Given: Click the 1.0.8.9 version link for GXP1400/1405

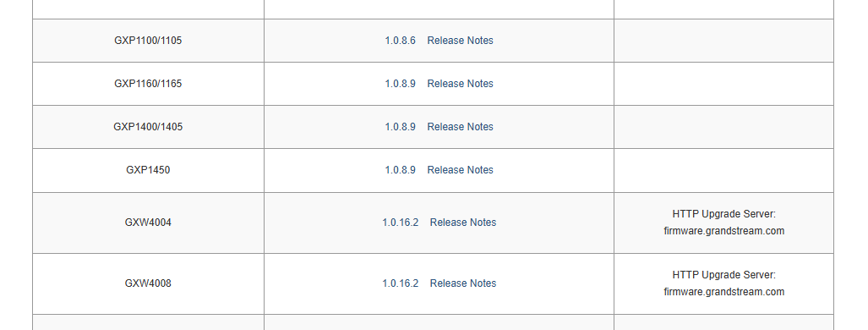Looking at the screenshot, I should pyautogui.click(x=401, y=127).
